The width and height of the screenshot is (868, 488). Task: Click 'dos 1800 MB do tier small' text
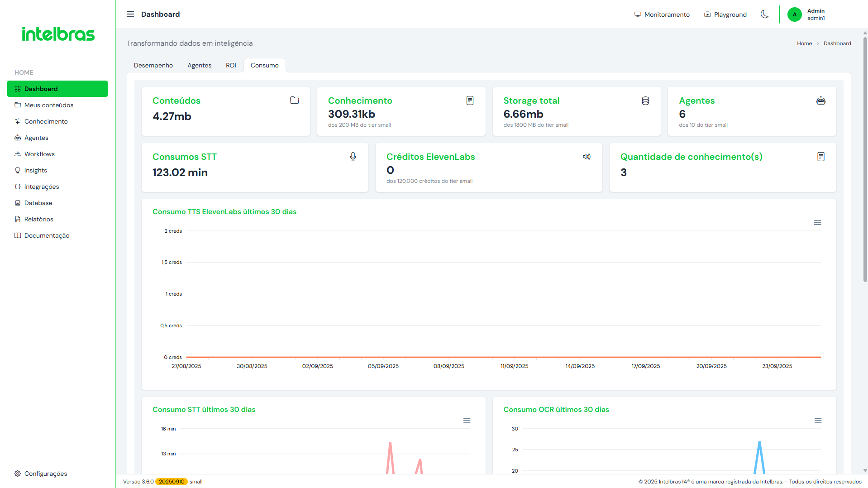pos(536,125)
